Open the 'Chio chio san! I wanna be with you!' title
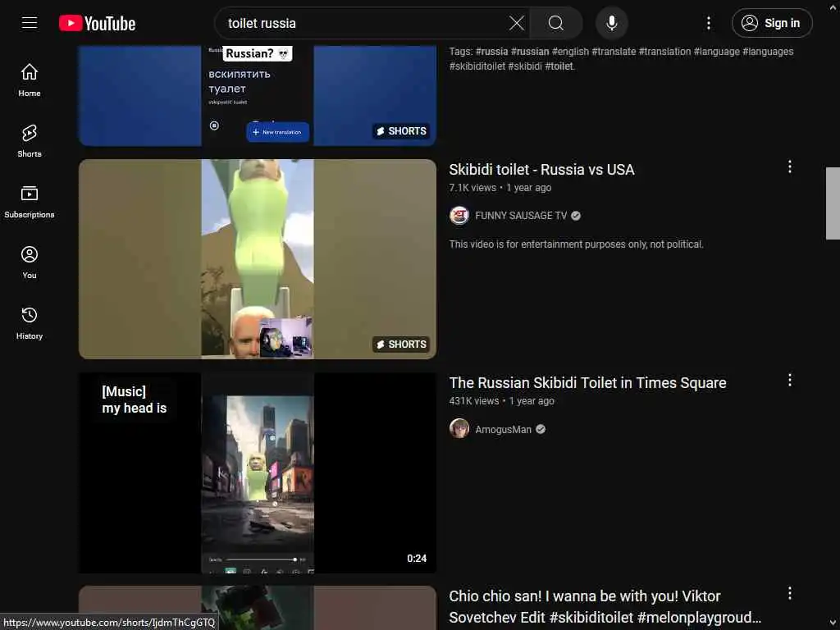 [x=605, y=607]
